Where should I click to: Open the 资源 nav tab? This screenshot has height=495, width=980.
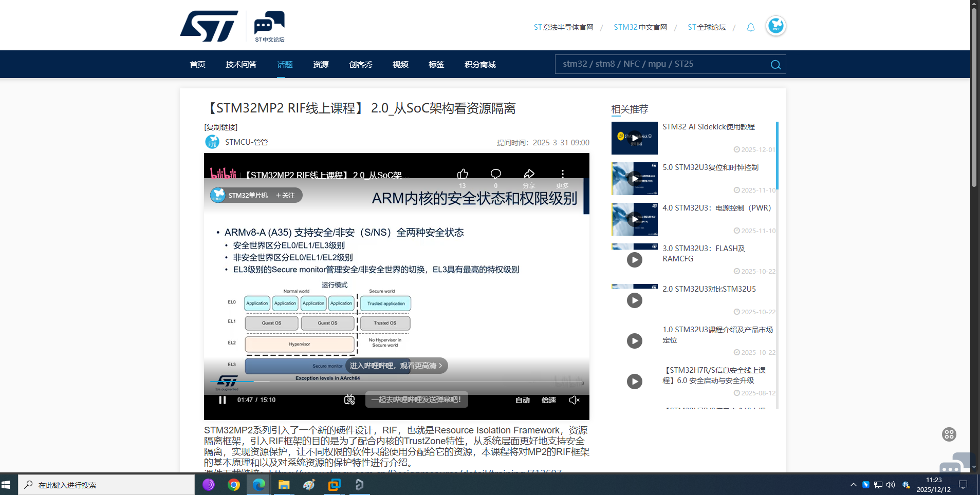click(321, 65)
